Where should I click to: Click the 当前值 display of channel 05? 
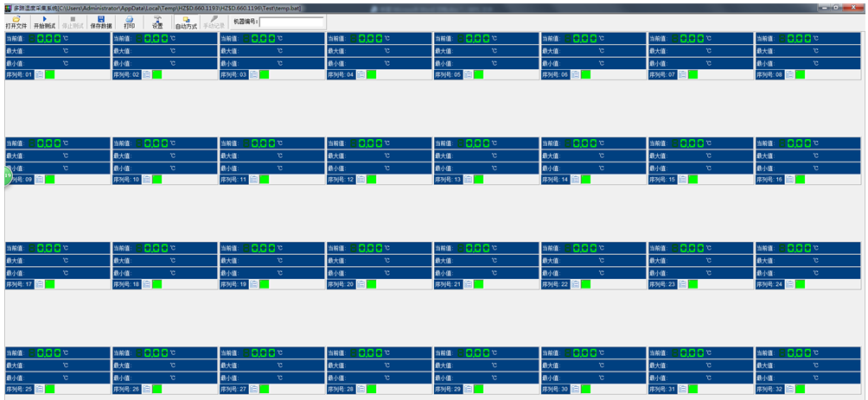(487, 39)
